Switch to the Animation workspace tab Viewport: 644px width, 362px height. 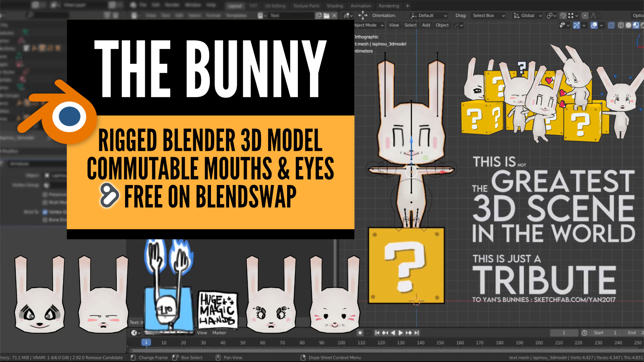click(x=361, y=6)
